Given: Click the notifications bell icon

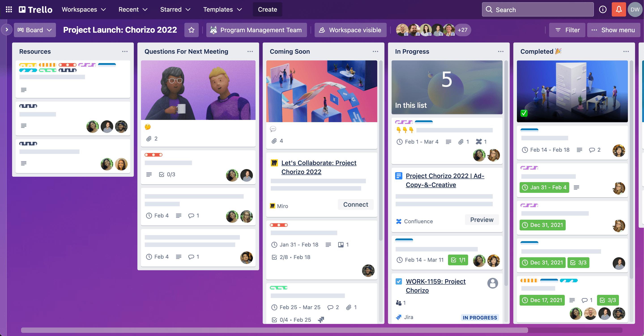Looking at the screenshot, I should pos(618,9).
